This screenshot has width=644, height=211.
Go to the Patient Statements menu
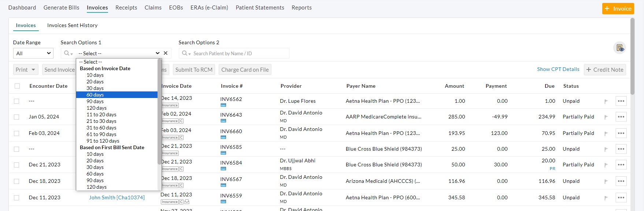coord(260,8)
